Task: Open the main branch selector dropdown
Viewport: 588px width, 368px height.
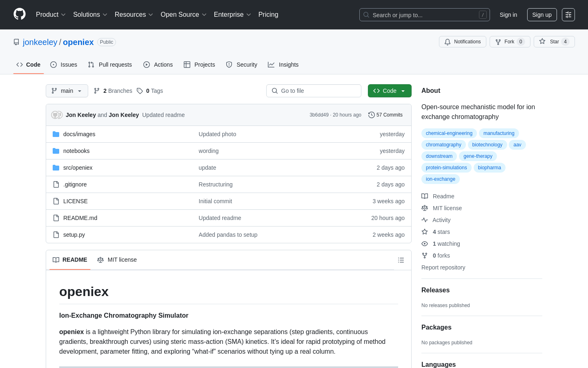Action: (67, 91)
